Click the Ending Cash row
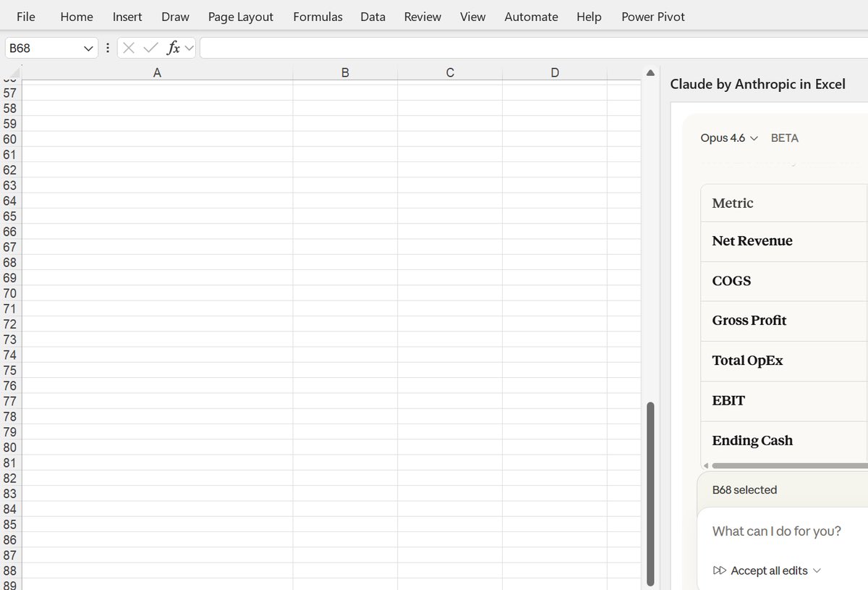The width and height of the screenshot is (868, 590). (784, 440)
